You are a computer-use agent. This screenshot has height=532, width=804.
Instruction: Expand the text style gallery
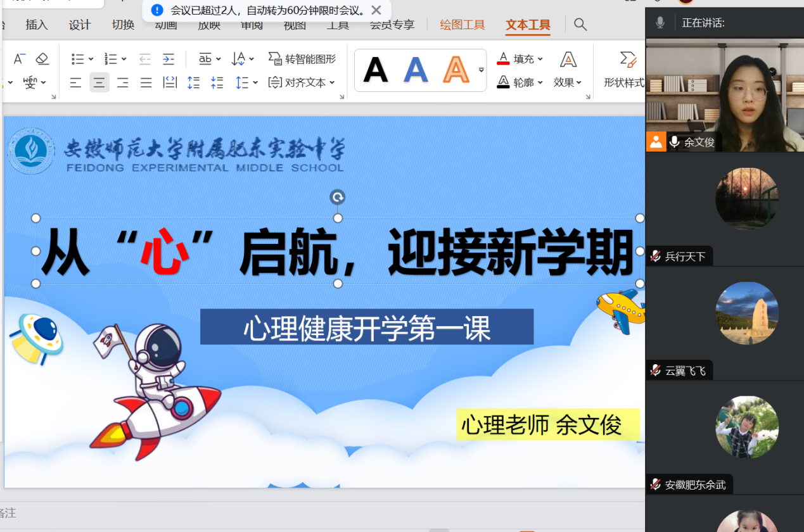(482, 70)
